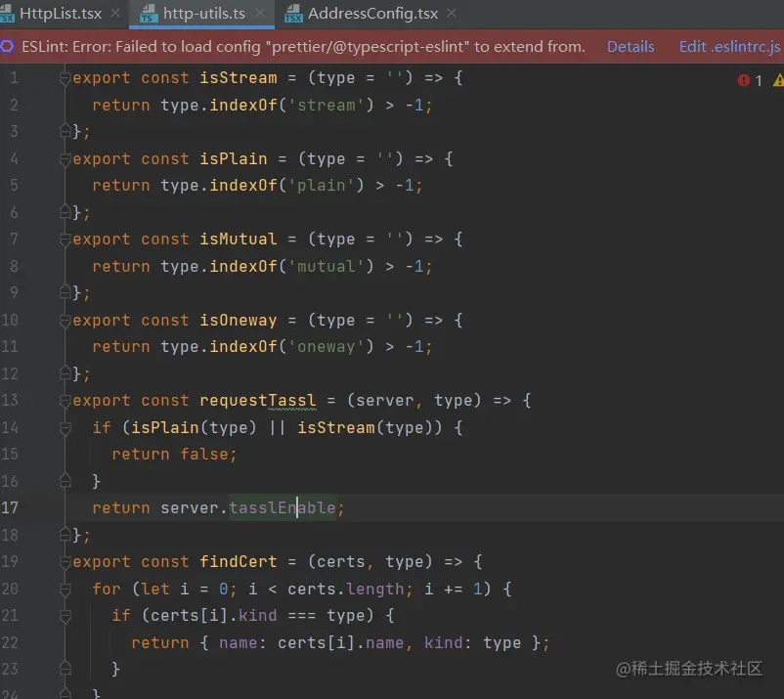Collapse the for loop at line 20
The height and width of the screenshot is (699, 784).
(x=65, y=590)
